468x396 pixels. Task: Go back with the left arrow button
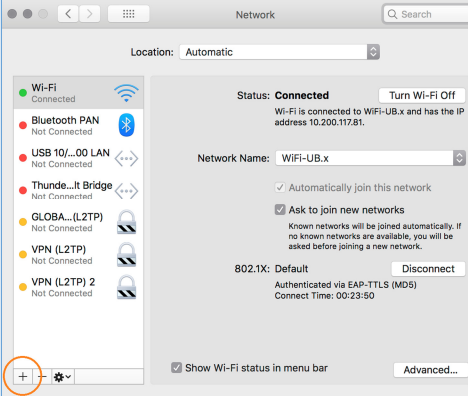(x=68, y=14)
